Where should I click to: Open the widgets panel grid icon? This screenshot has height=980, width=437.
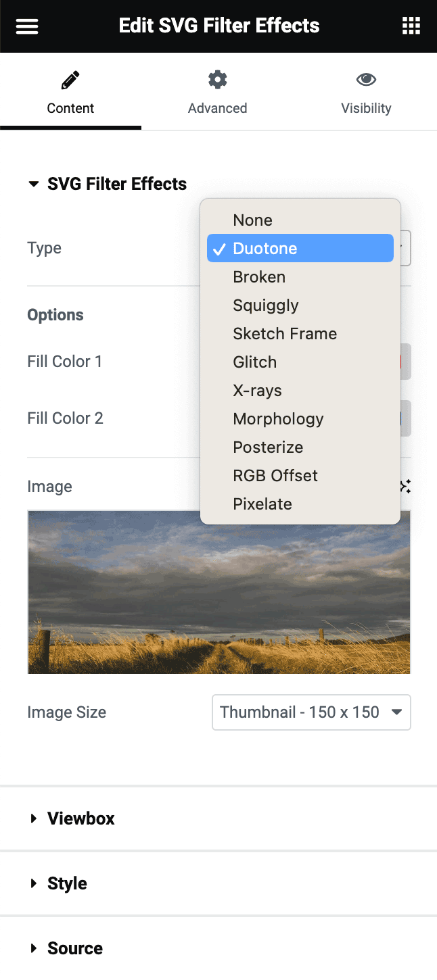[x=411, y=26]
